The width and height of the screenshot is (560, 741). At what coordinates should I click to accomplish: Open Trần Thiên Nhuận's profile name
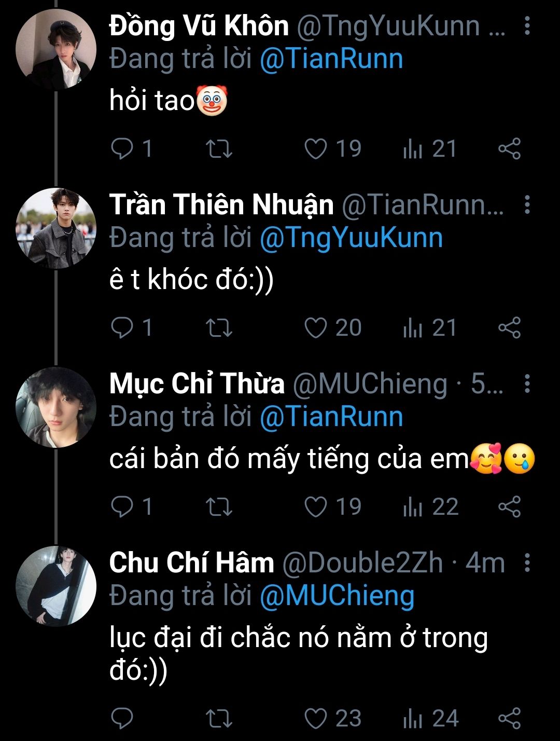click(x=221, y=204)
